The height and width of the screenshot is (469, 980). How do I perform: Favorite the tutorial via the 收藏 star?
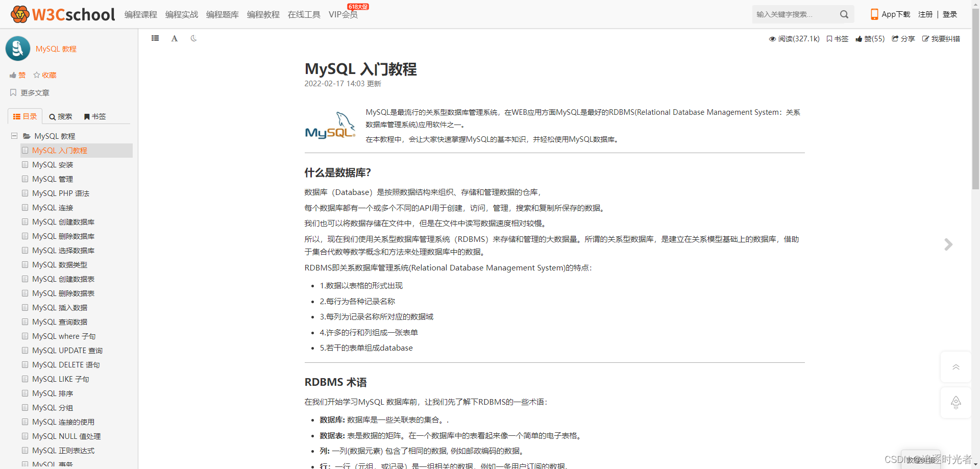(44, 75)
